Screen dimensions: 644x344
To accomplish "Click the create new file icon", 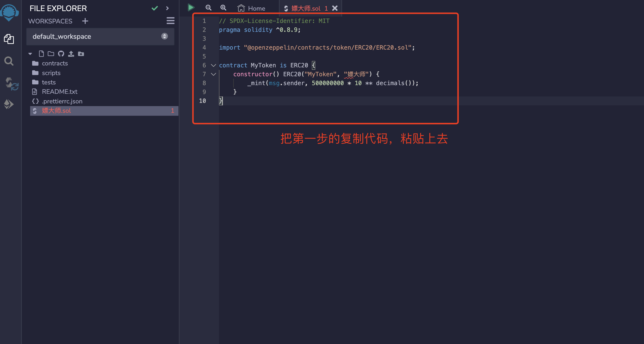I will point(41,54).
